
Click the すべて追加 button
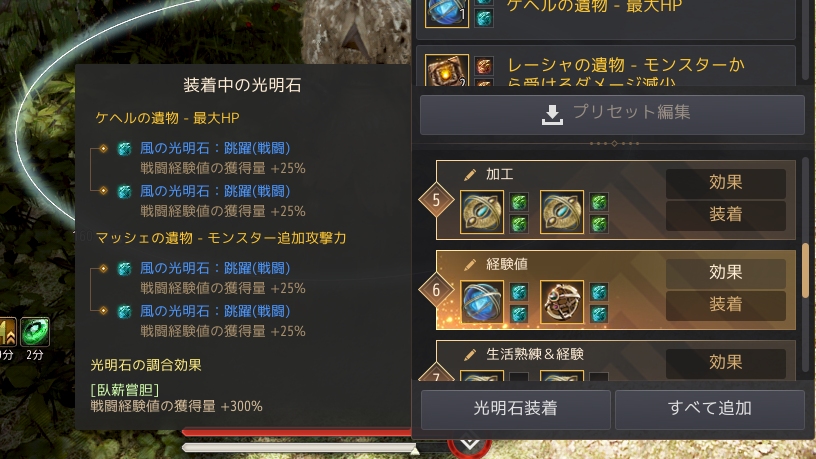[710, 409]
